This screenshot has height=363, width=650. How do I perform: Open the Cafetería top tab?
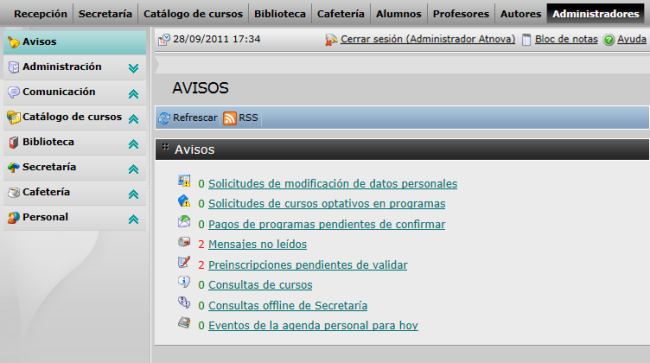pos(341,14)
